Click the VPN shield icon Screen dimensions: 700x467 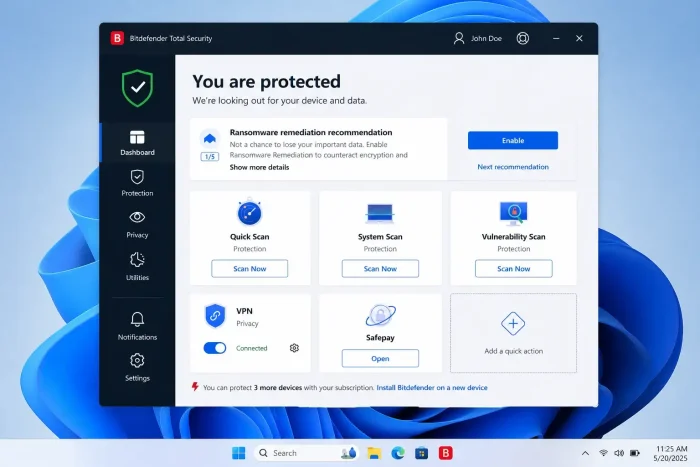[x=215, y=316]
